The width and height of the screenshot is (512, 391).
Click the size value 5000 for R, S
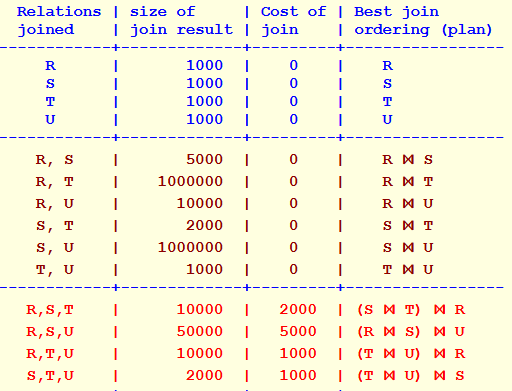204,159
